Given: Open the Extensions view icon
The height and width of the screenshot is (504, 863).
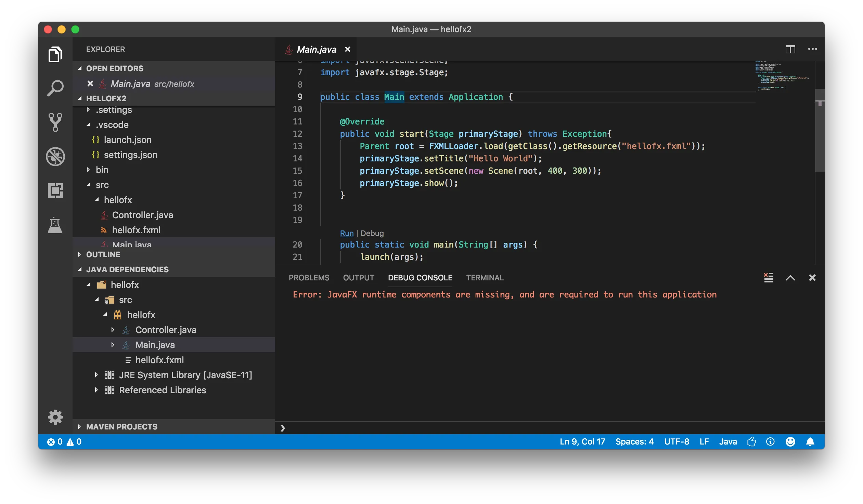Looking at the screenshot, I should point(55,190).
